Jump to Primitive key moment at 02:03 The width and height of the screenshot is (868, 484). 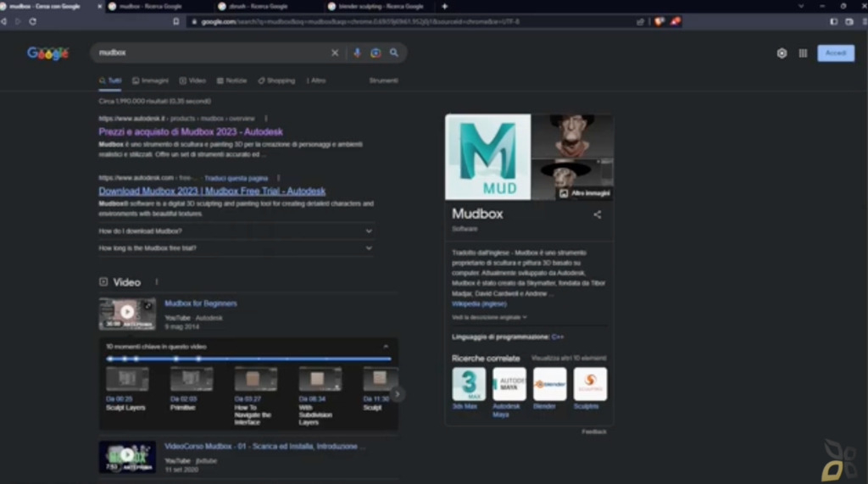191,389
